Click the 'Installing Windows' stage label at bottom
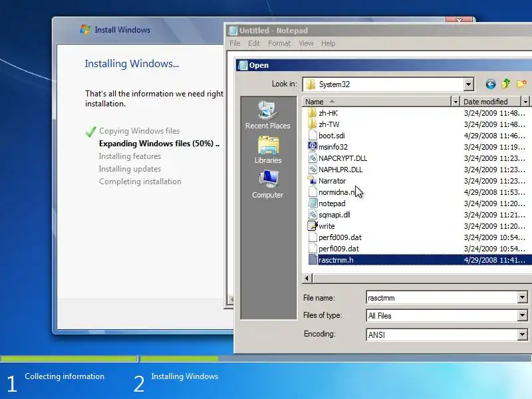Screen dimensions: 532x399 (185, 376)
